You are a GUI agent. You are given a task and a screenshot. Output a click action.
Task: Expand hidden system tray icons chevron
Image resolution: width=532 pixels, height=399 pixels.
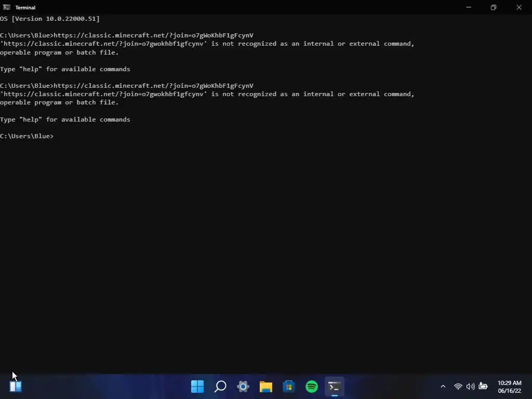pos(443,386)
